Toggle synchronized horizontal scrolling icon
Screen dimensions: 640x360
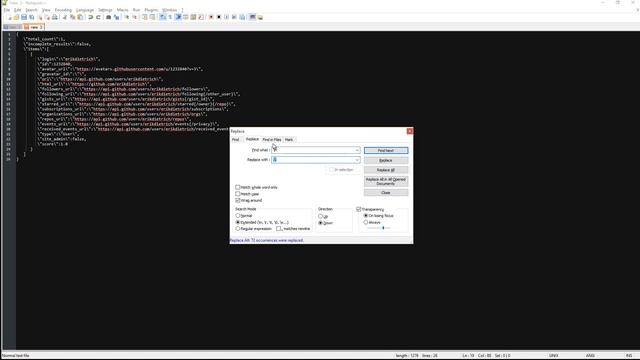[x=152, y=17]
